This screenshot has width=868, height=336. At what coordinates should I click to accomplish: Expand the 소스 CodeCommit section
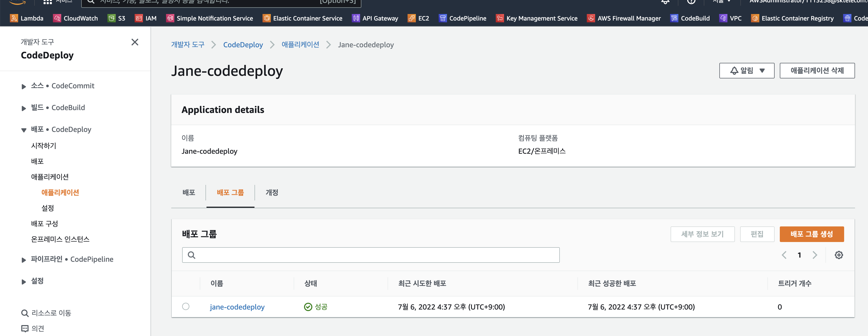(x=24, y=86)
